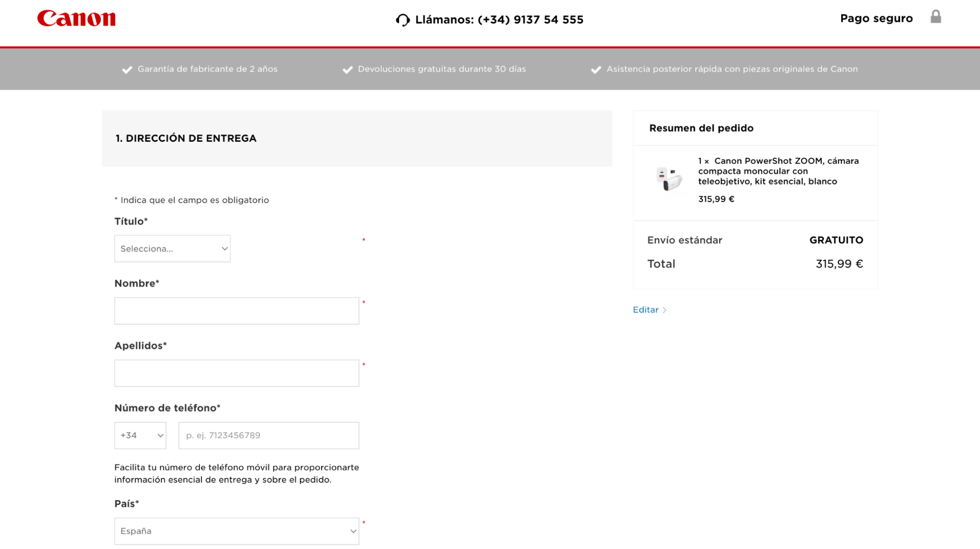Open the +34 country code dropdown

coord(140,436)
